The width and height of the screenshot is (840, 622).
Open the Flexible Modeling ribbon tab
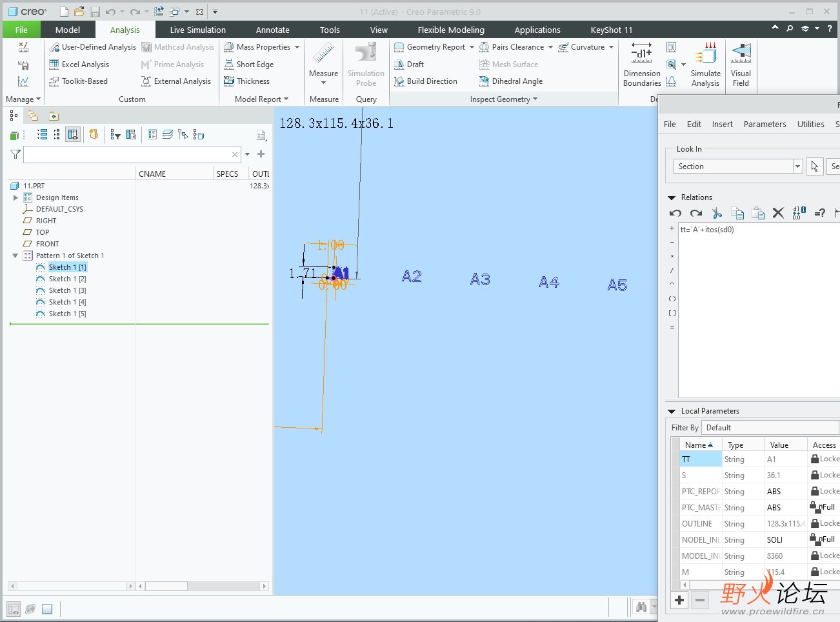tap(451, 30)
